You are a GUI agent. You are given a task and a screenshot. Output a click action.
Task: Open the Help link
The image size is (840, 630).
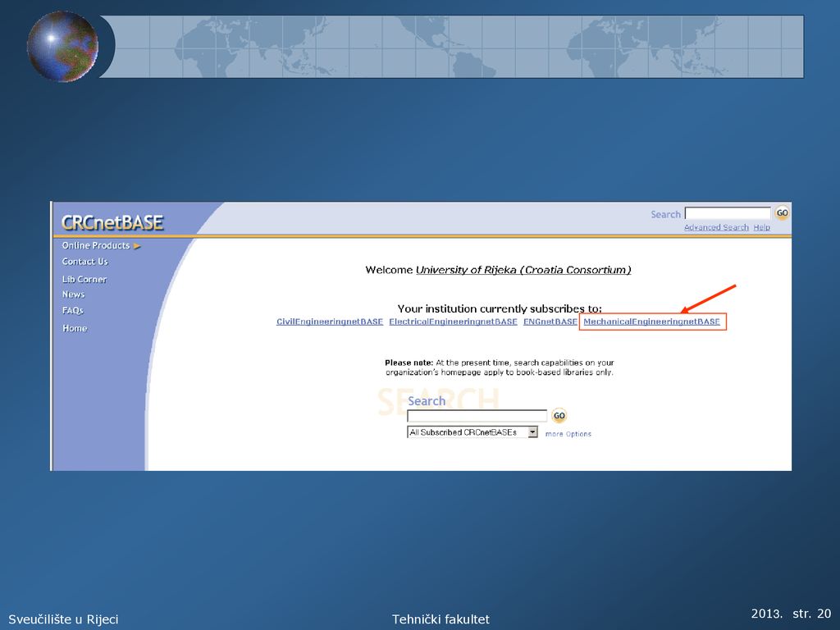(x=761, y=227)
